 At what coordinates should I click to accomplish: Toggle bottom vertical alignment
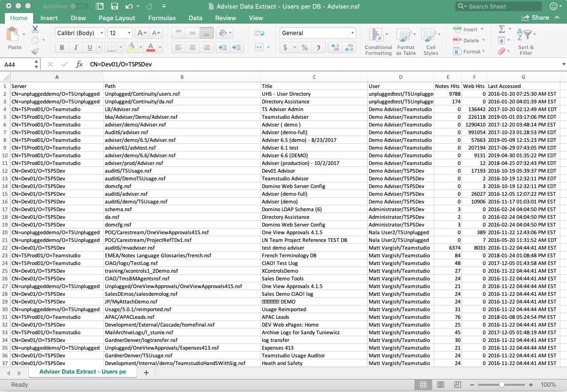(x=206, y=33)
